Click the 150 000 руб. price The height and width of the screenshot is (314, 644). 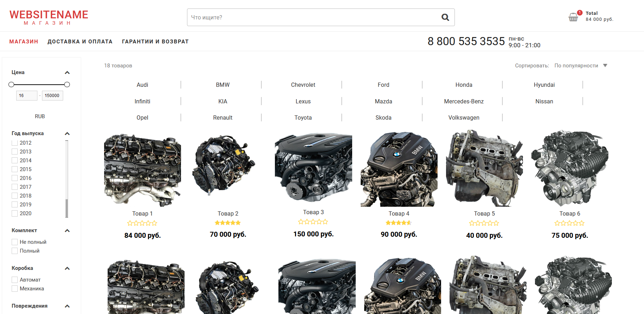[x=313, y=234]
